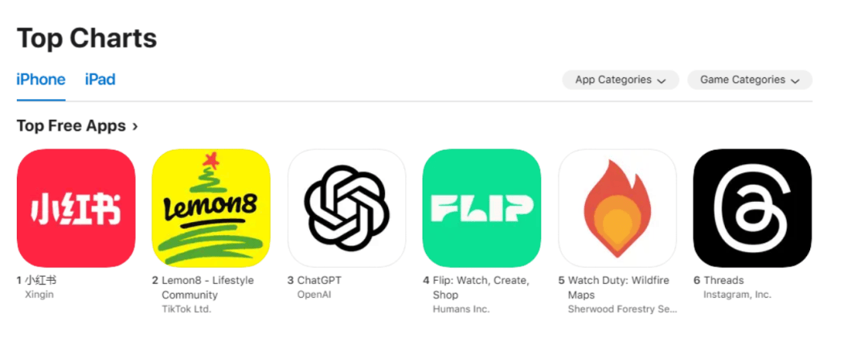Select the iPhone tab
The width and height of the screenshot is (868, 338).
click(41, 80)
